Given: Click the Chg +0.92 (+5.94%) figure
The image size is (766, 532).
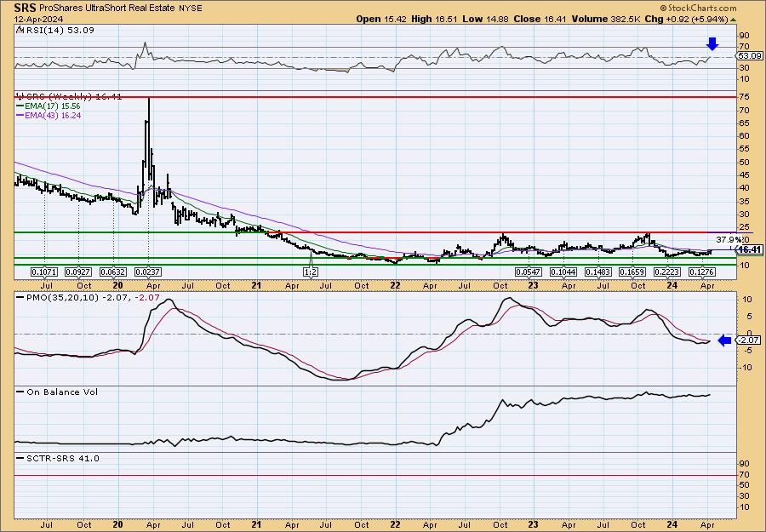Looking at the screenshot, I should [691, 19].
